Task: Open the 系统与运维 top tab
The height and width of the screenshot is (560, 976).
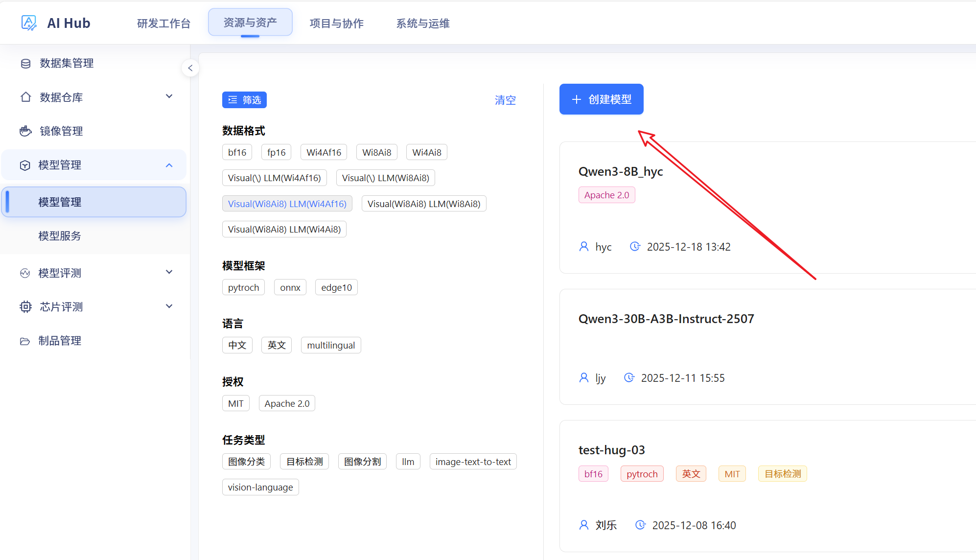Action: point(423,23)
